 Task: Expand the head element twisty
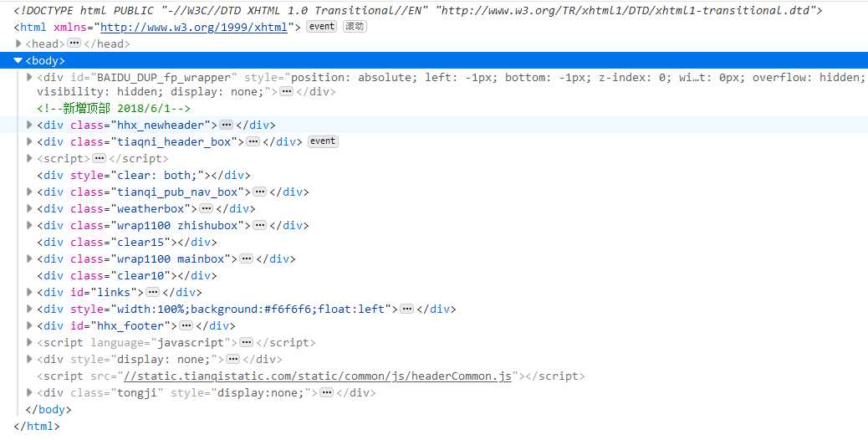(18, 43)
